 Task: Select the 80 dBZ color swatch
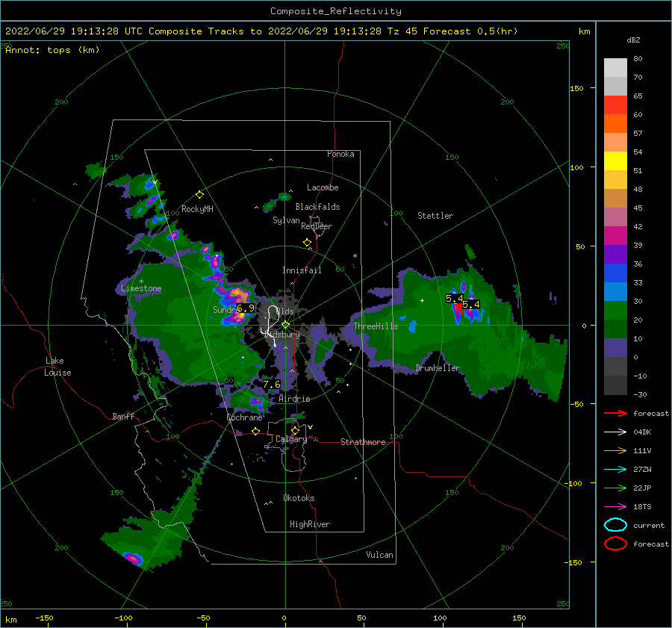coord(615,68)
